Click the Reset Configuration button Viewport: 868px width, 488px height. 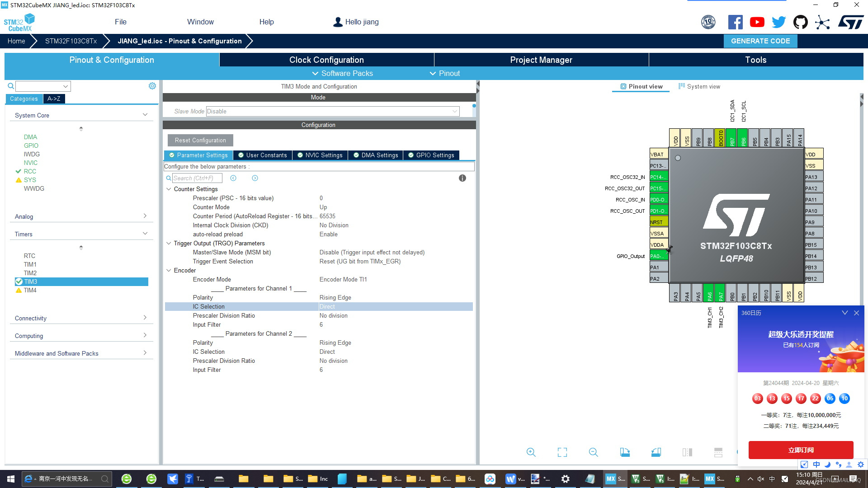coord(200,140)
